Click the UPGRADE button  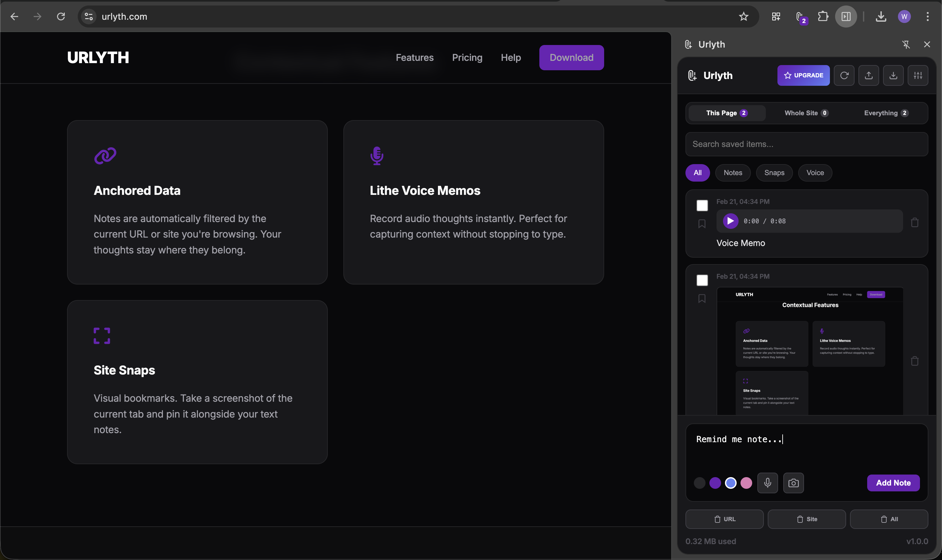[803, 75]
